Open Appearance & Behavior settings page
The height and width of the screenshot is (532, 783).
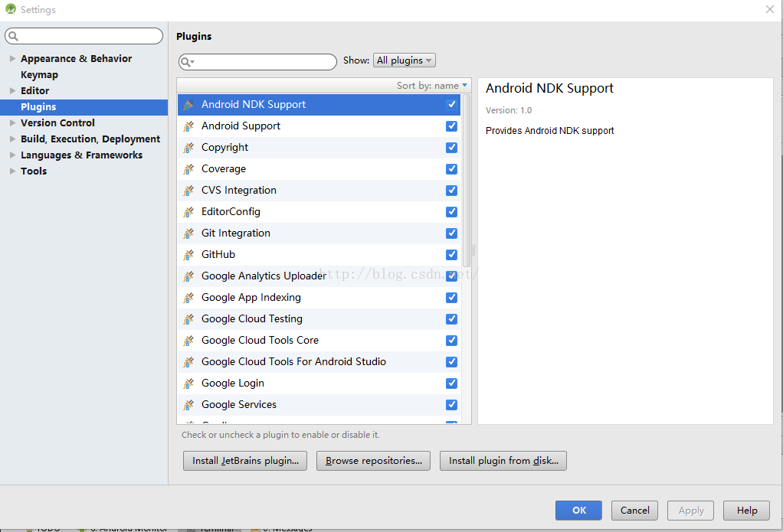point(76,58)
